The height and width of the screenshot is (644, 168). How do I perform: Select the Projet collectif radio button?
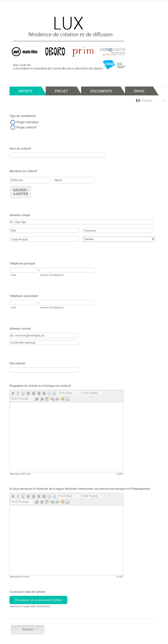(x=13, y=128)
